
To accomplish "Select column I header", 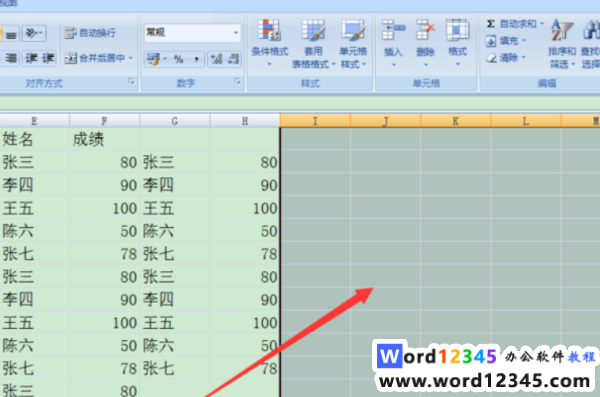I will pos(315,121).
